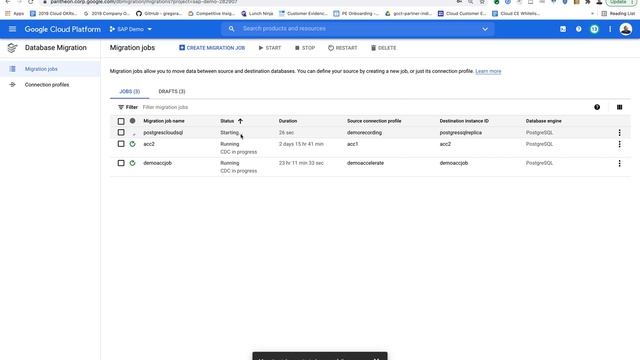Open the notifications badge icon
The image size is (640, 360).
[x=594, y=29]
